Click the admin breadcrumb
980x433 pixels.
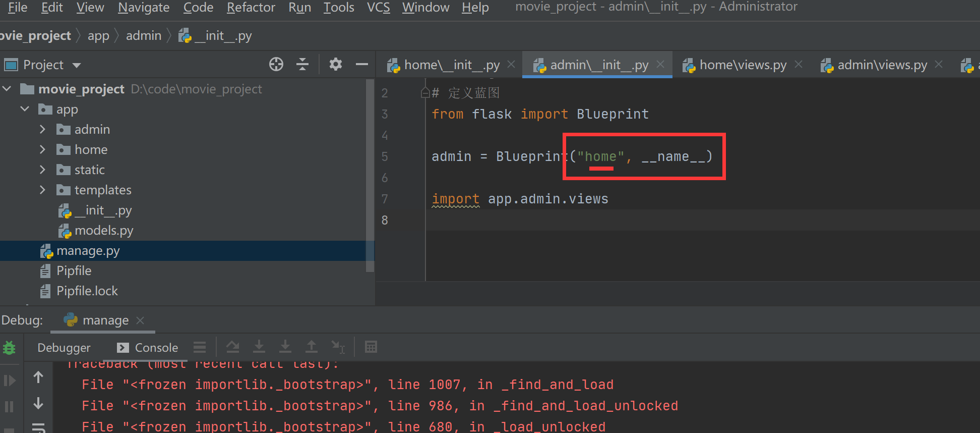144,36
